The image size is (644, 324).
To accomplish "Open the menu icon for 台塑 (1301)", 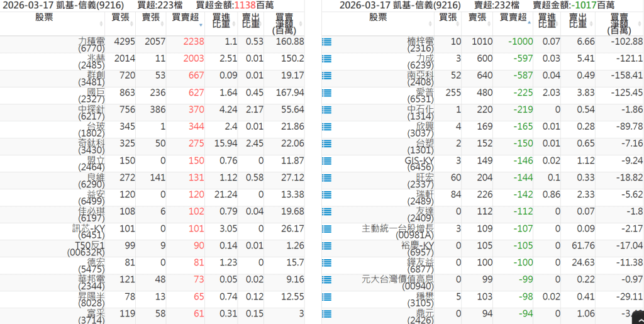I will [x=326, y=144].
